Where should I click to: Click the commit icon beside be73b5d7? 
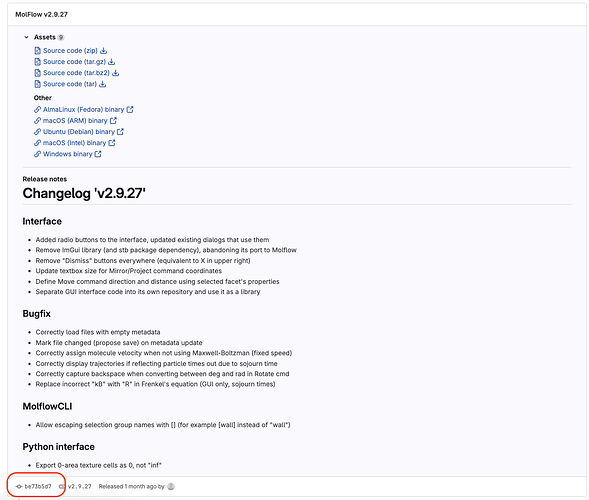click(19, 486)
